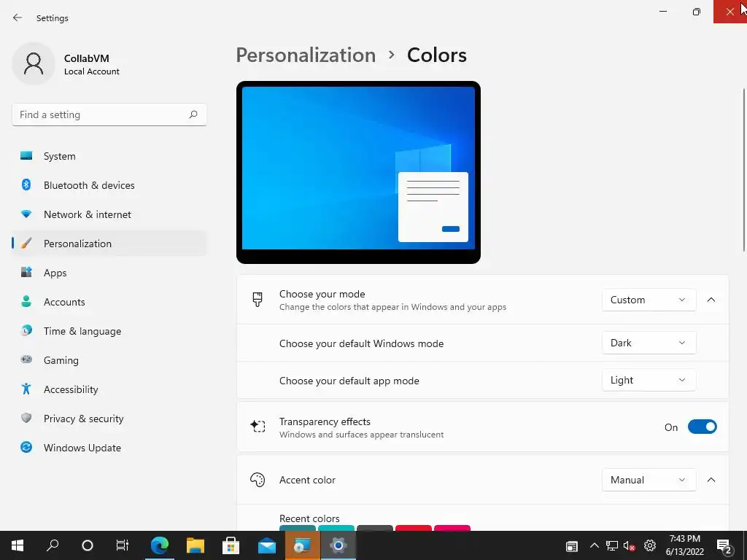Open Accounts settings category

tap(109, 302)
